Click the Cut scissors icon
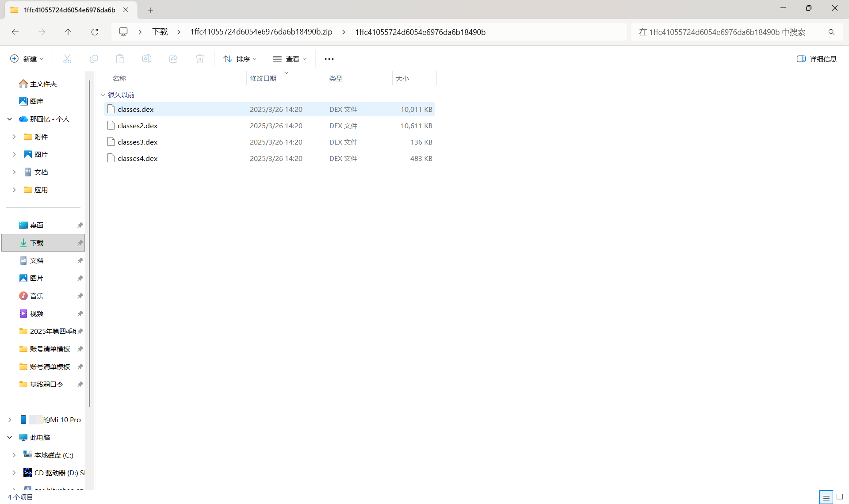This screenshot has height=504, width=849. coord(67,59)
